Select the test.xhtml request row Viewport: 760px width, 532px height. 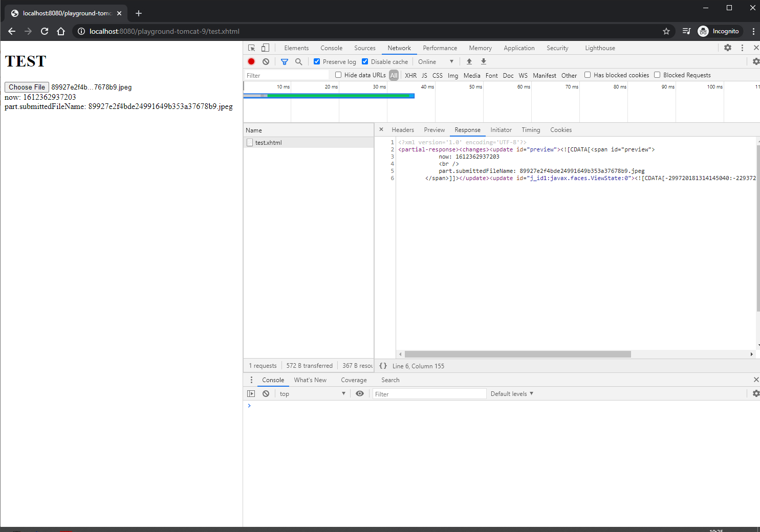pyautogui.click(x=269, y=142)
